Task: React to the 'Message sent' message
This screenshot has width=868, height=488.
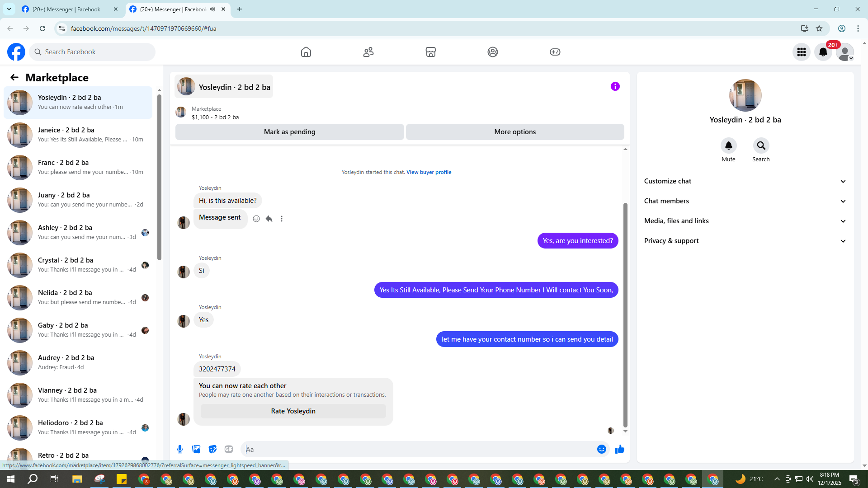Action: [x=256, y=219]
